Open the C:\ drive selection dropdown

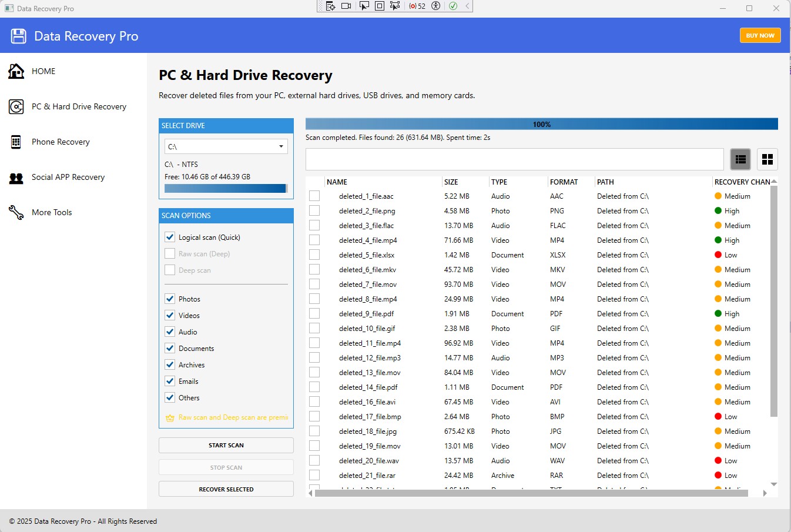pyautogui.click(x=226, y=146)
